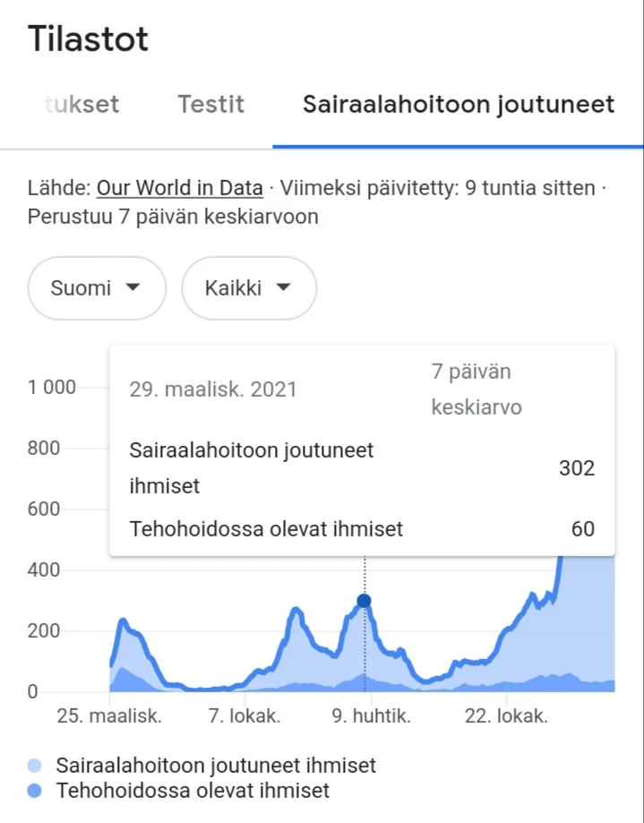Click the "9. huhtik." x-axis date label
The image size is (644, 823).
pyautogui.click(x=369, y=716)
